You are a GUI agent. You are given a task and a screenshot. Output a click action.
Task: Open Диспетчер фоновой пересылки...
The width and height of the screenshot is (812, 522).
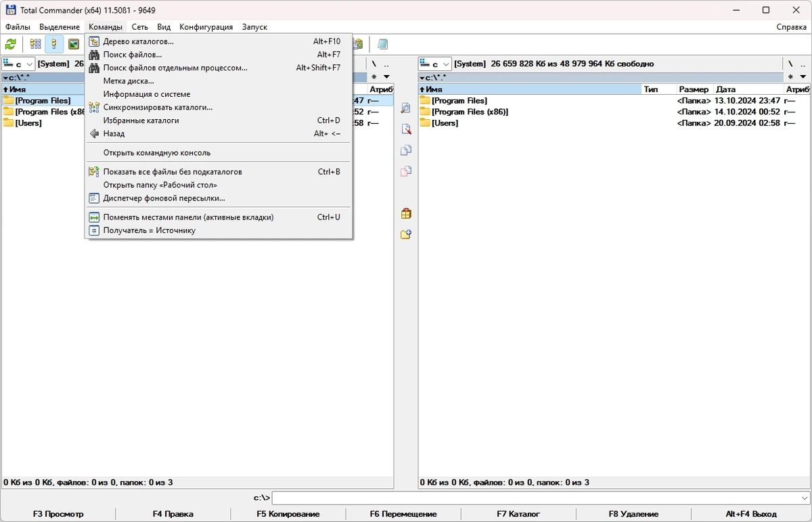[x=219, y=198]
